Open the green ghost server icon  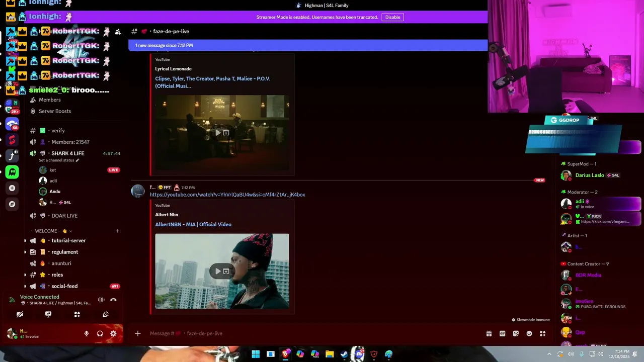click(12, 172)
